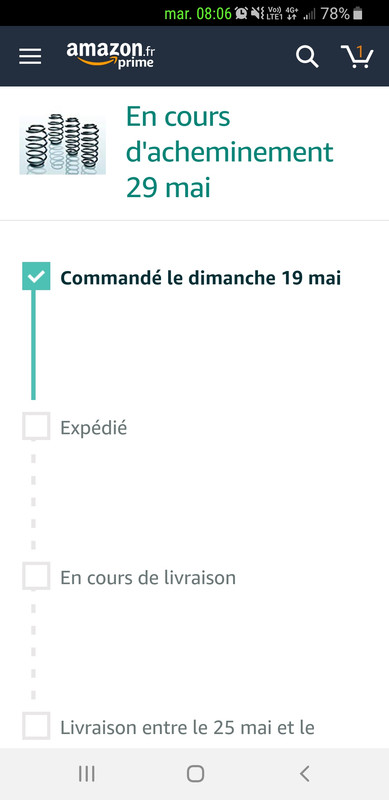Tap the dashed progress line below Expédié
The width and height of the screenshot is (389, 800).
click(34, 502)
